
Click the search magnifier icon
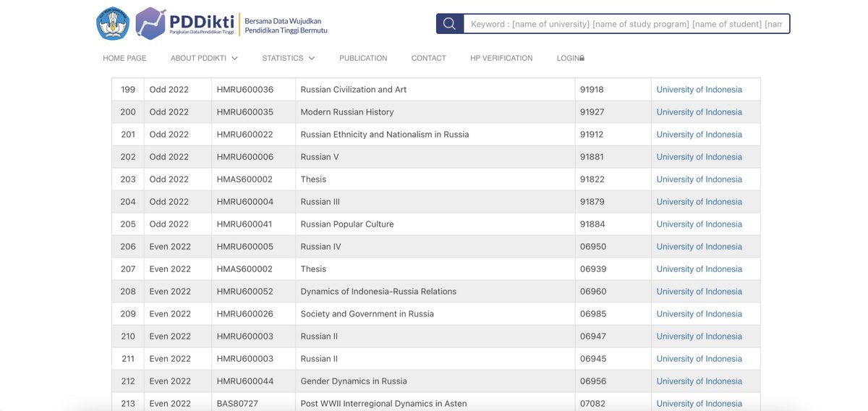[x=449, y=24]
